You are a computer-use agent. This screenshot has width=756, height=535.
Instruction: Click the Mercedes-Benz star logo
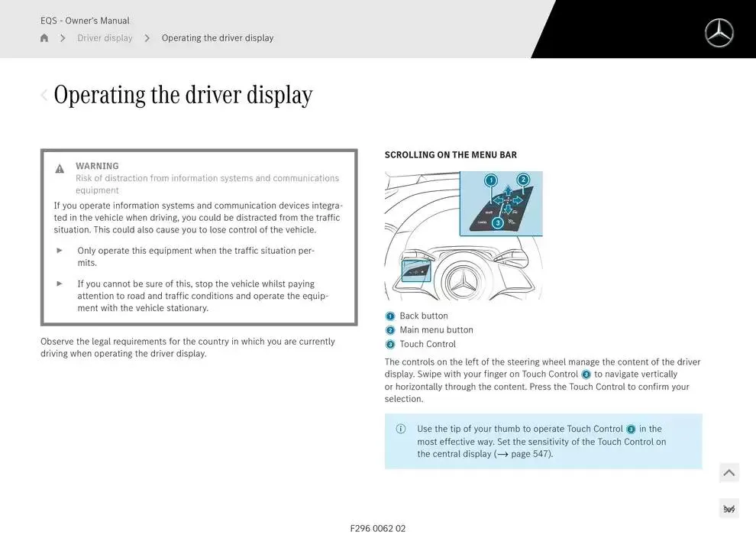[x=719, y=33]
